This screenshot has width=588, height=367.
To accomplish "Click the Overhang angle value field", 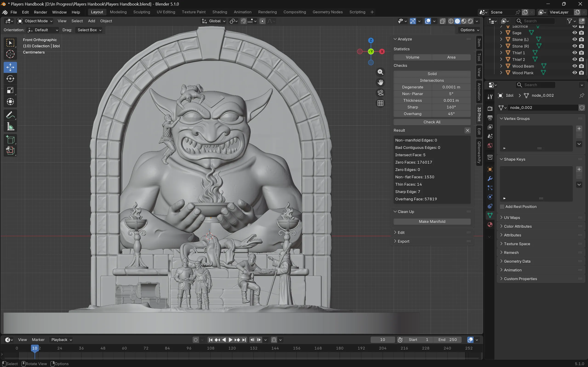I will pos(451,114).
